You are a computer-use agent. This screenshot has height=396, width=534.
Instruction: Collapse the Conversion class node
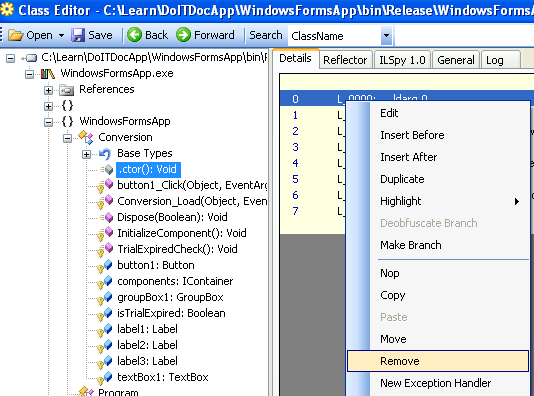click(67, 138)
